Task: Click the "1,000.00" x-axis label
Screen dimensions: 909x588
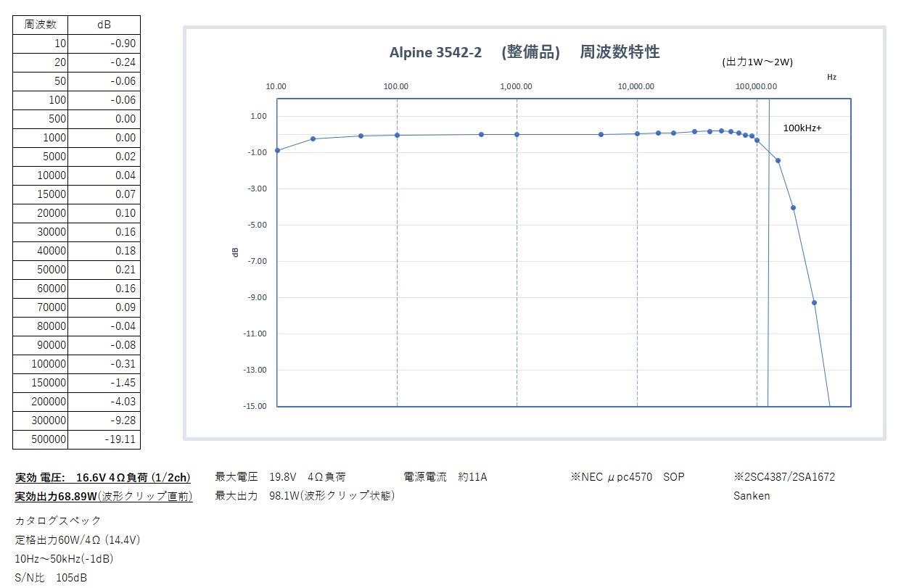Action: pyautogui.click(x=516, y=86)
